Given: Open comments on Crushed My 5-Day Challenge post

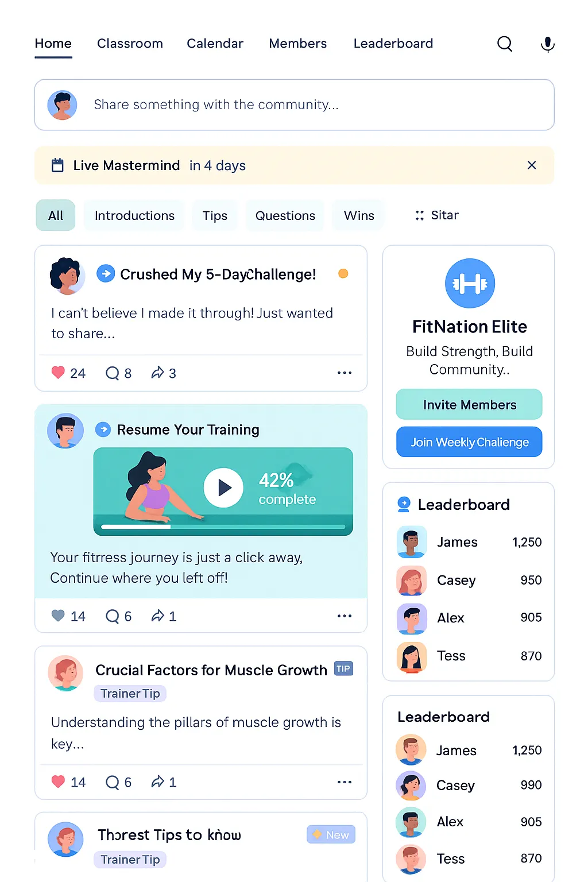Looking at the screenshot, I should coord(113,373).
